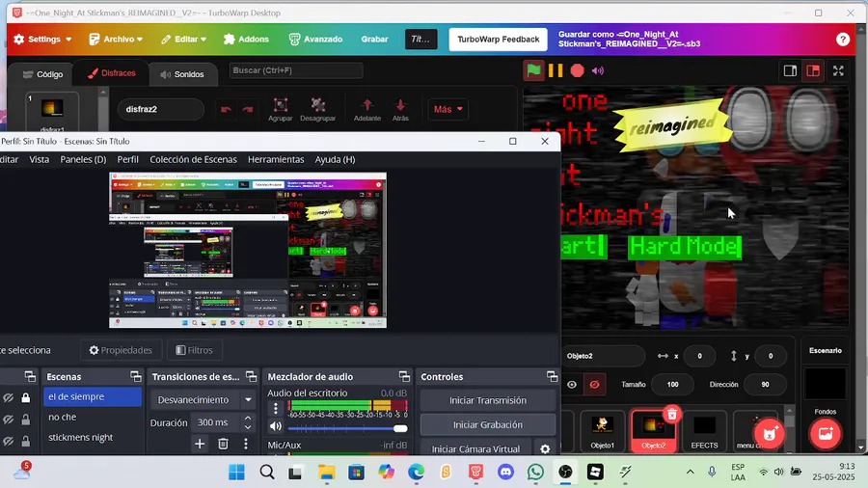Ungroup selection with Desagrupar tool
The width and height of the screenshot is (868, 488).
tap(317, 109)
